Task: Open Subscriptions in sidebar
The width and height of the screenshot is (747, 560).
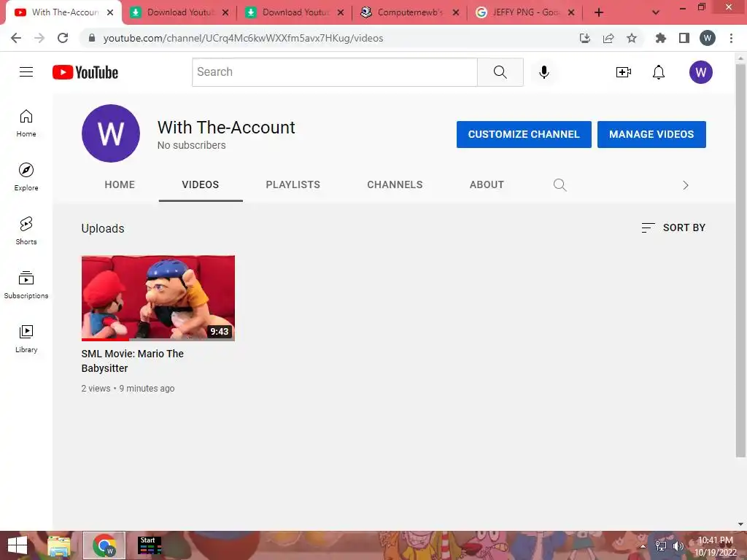Action: (26, 285)
